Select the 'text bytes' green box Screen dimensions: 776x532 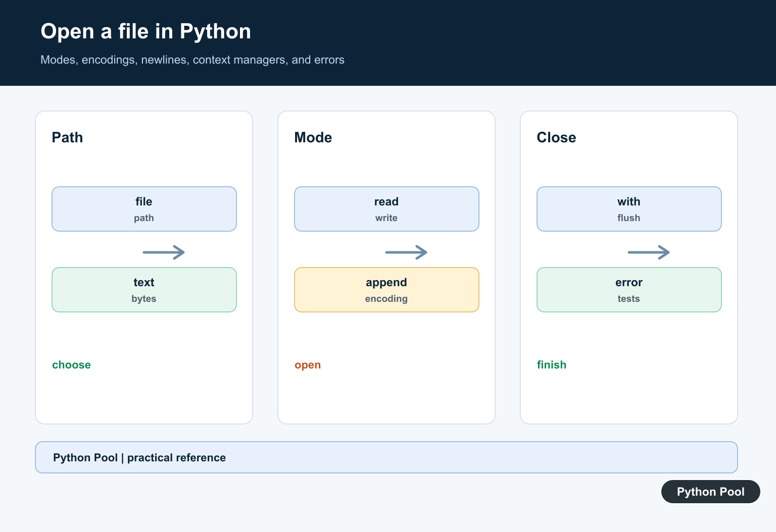click(144, 290)
